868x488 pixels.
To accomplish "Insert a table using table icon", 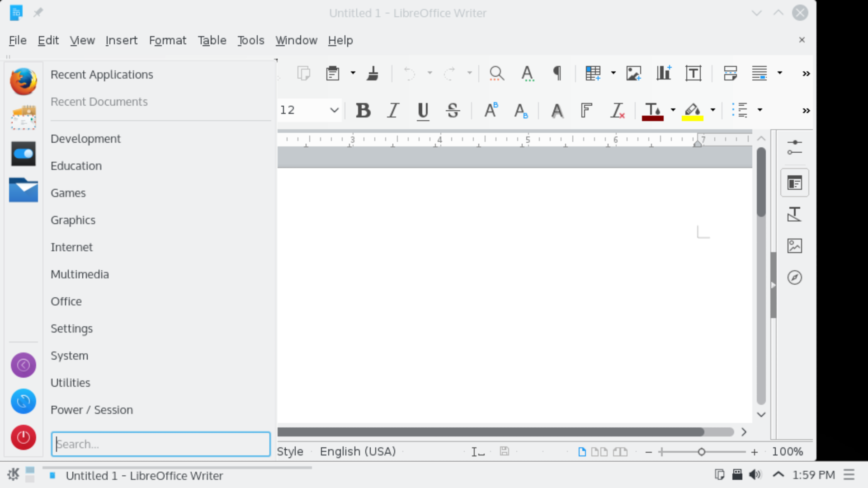I will pyautogui.click(x=593, y=73).
